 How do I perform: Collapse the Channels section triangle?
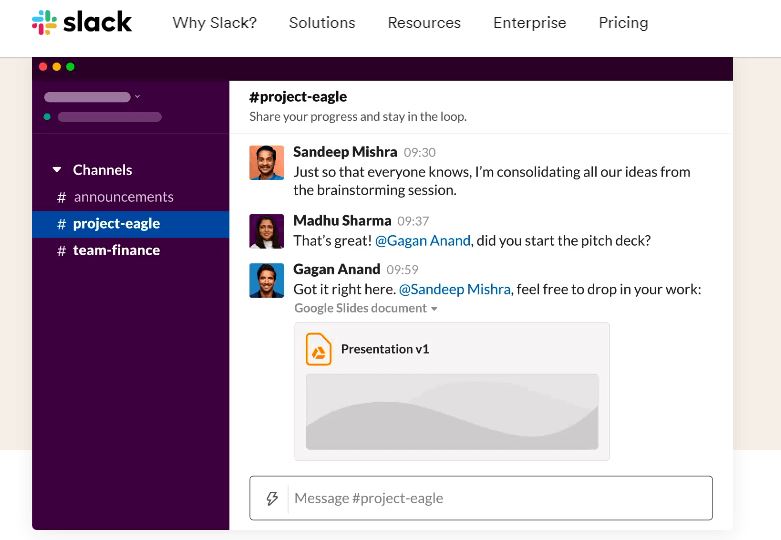point(57,170)
